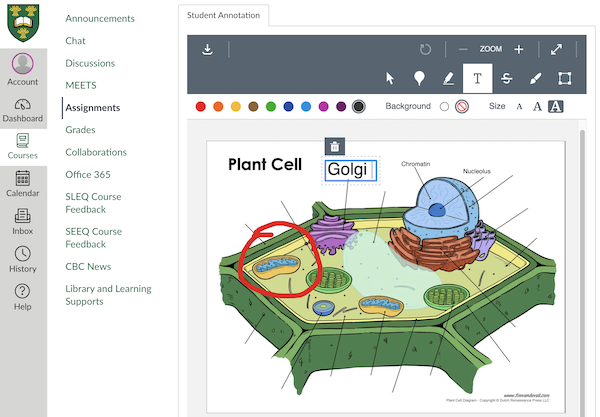Open Assignments in the course menu
This screenshot has height=417, width=600.
click(x=93, y=108)
